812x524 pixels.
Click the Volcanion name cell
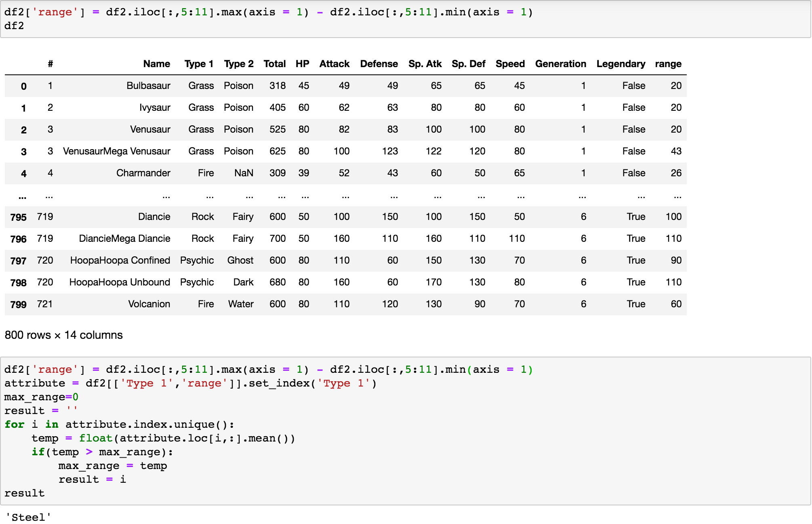[149, 304]
